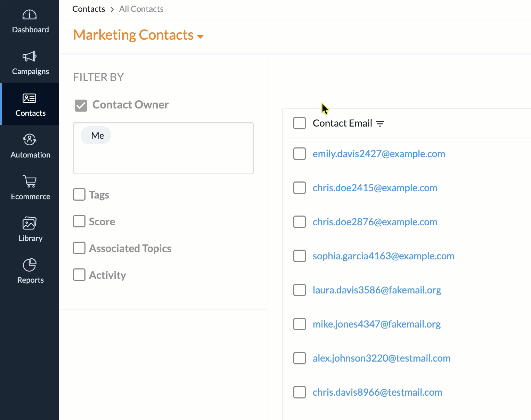
Task: Tick the Associated Topics filter checkbox
Action: point(79,248)
